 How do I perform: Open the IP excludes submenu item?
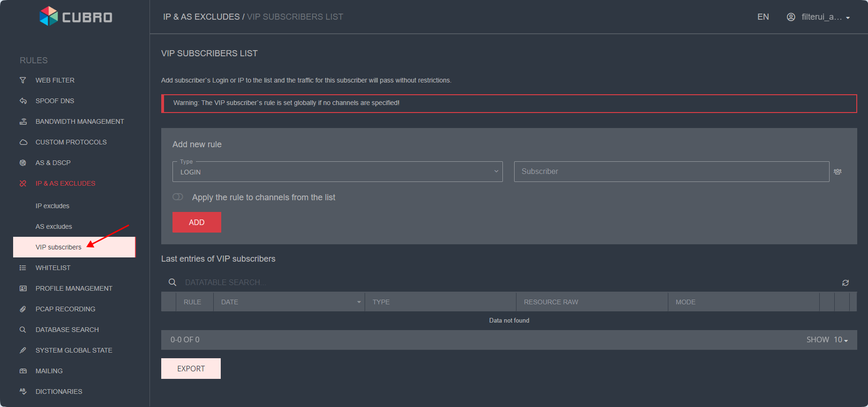point(52,206)
